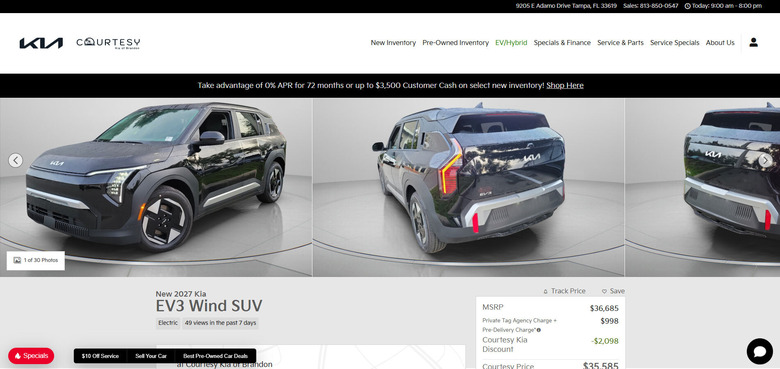Call Sales number 813-850-0547
780x369 pixels.
point(651,6)
